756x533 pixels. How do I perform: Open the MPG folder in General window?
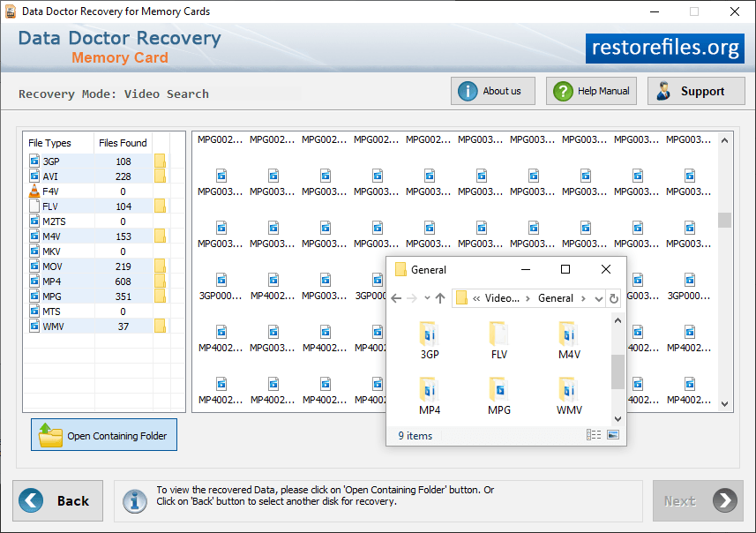tap(499, 395)
